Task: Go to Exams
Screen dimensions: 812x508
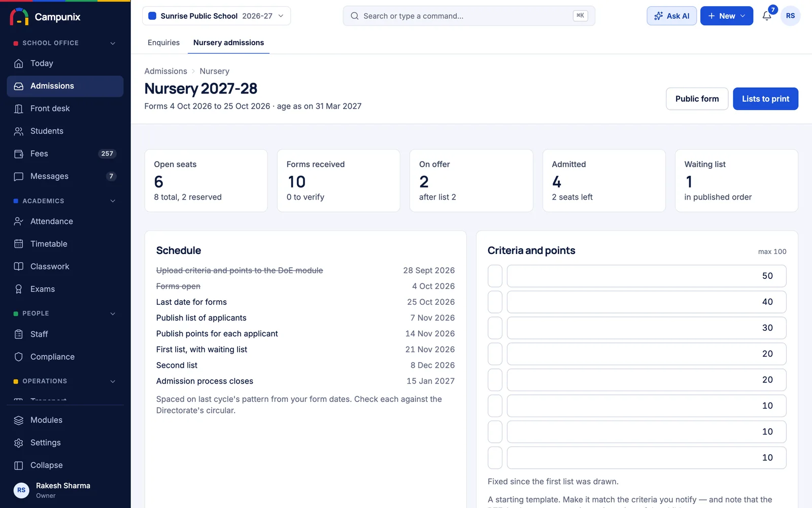Action: 65,289
